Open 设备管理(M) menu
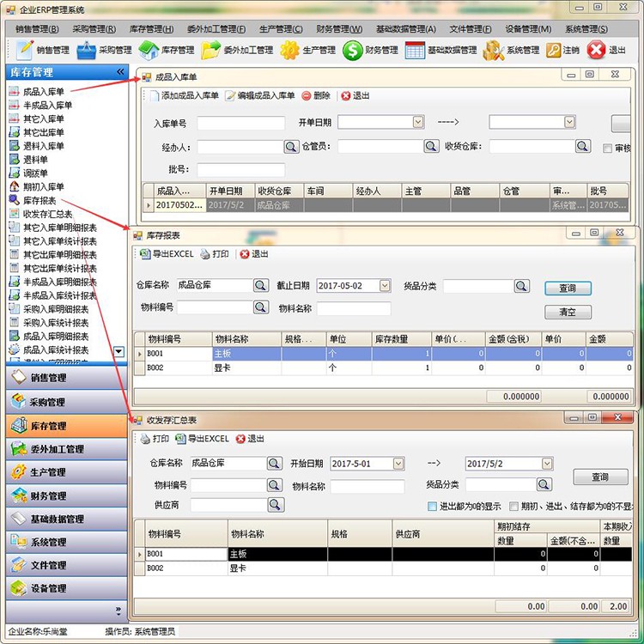Image resolution: width=644 pixels, height=644 pixels. [528, 29]
